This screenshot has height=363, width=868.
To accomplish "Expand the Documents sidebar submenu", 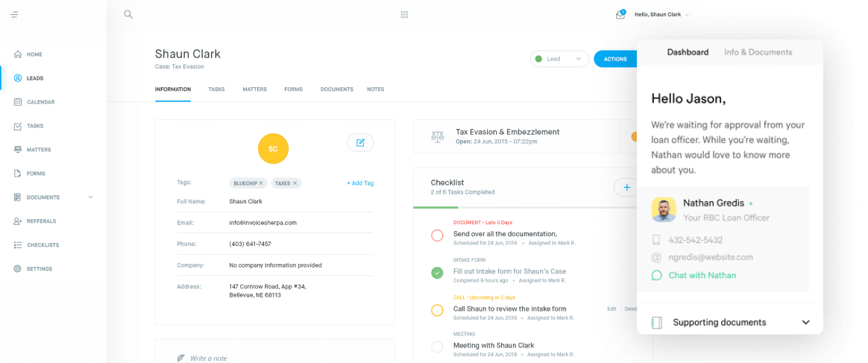I will 91,198.
